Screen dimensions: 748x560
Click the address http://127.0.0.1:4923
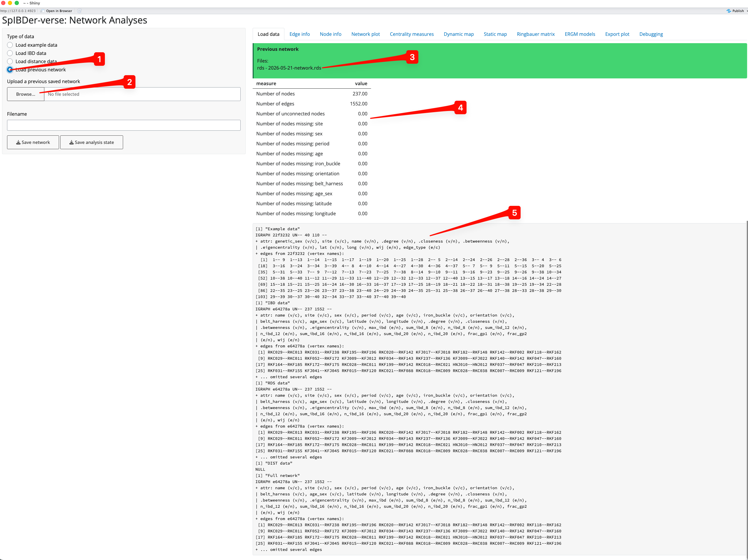[18, 11]
